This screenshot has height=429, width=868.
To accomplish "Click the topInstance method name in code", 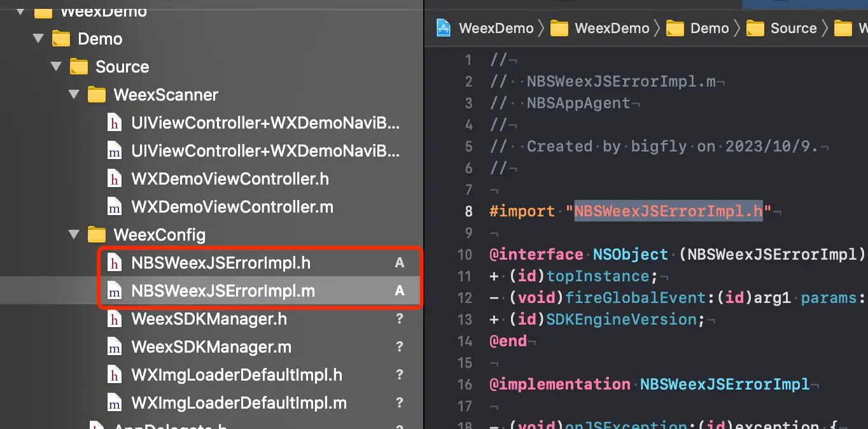I will (x=597, y=276).
